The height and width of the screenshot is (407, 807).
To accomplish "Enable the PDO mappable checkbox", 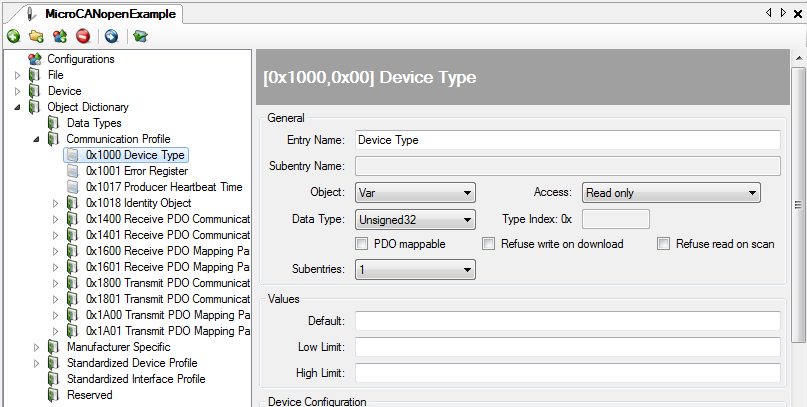I will (362, 244).
